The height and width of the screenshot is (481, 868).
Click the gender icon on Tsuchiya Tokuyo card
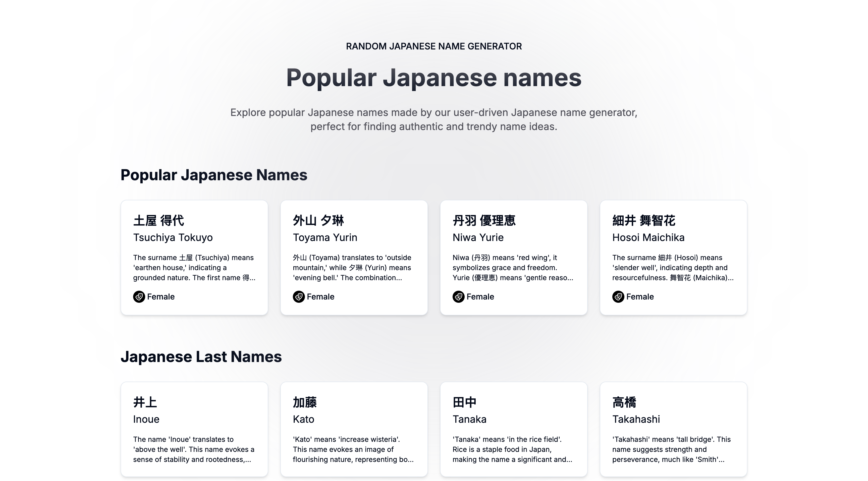[x=139, y=297]
